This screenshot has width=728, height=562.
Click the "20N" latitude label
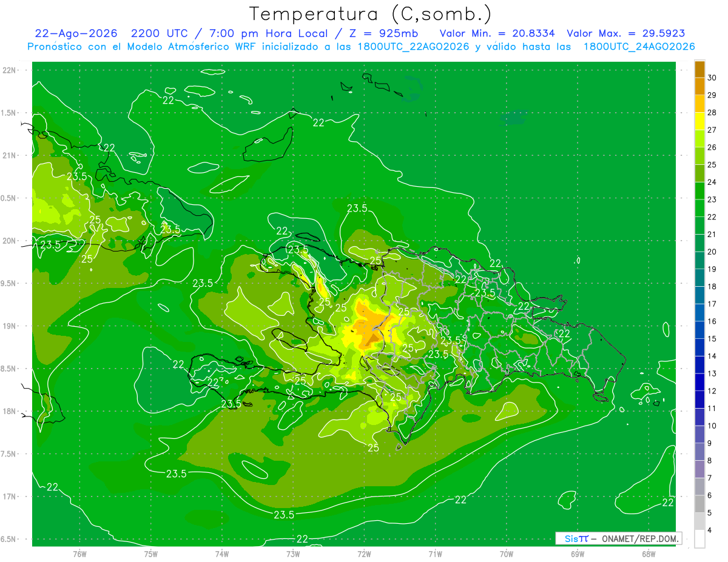pyautogui.click(x=10, y=241)
